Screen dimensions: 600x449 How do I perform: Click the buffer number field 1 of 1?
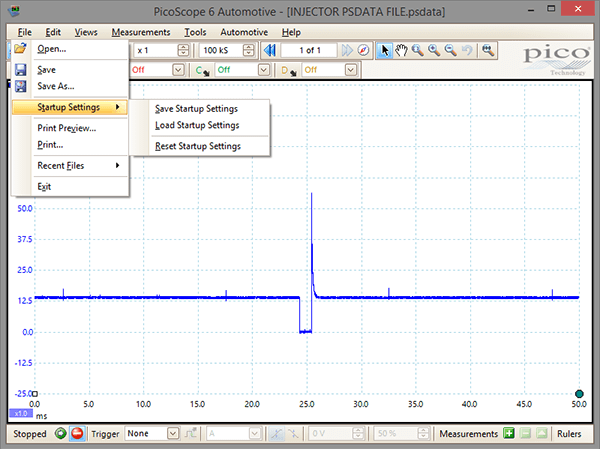point(310,50)
